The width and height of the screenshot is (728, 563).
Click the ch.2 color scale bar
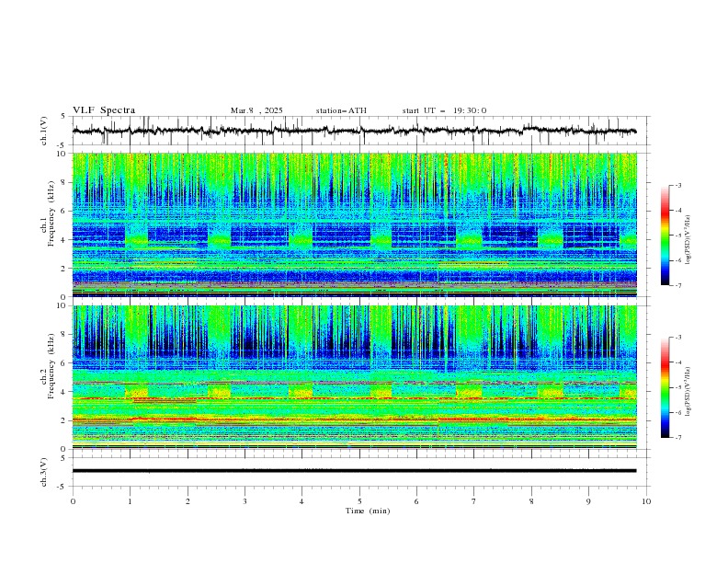click(x=665, y=387)
